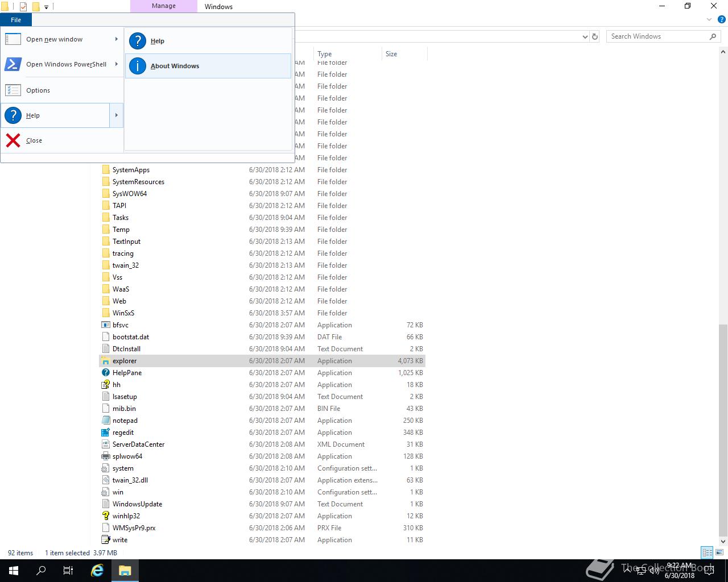
Task: Select the write application icon
Action: click(x=106, y=540)
